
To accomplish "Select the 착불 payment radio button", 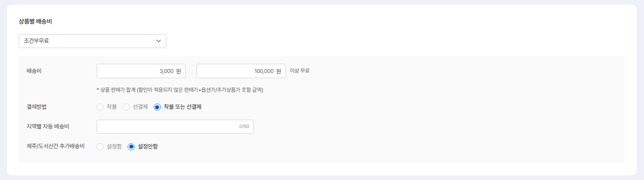I will [100, 107].
